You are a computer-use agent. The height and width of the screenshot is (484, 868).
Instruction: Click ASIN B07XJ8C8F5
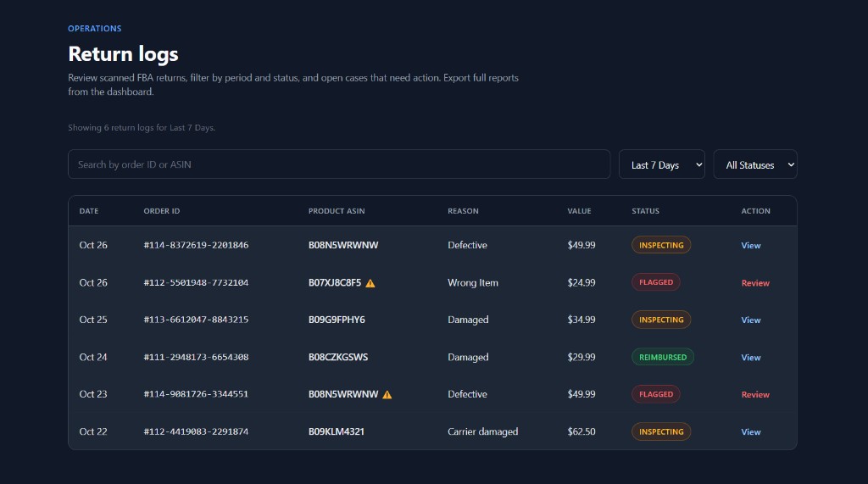tap(334, 282)
